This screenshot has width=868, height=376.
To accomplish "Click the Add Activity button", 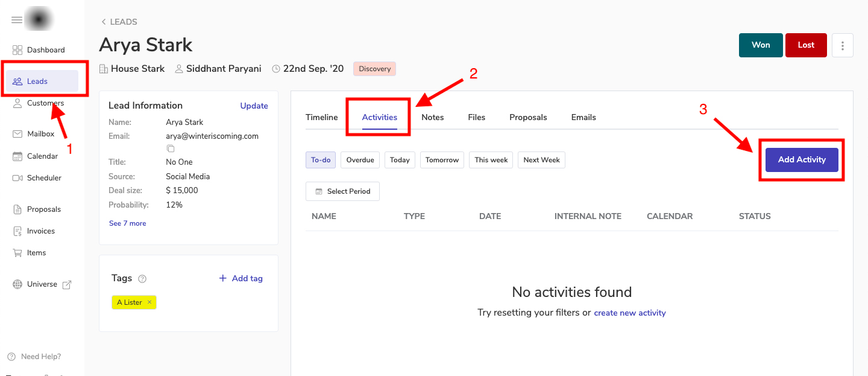I will pos(801,160).
